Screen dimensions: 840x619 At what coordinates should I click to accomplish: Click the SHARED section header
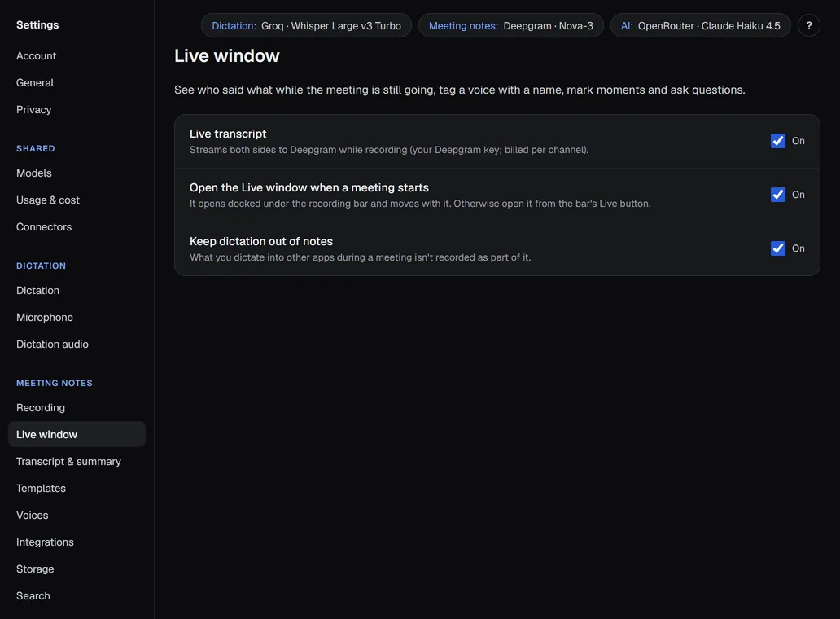(x=35, y=148)
